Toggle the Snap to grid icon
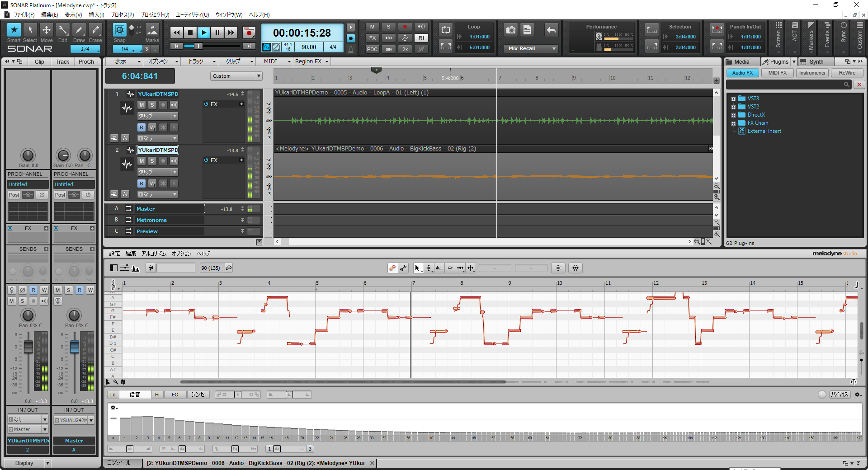 [119, 30]
